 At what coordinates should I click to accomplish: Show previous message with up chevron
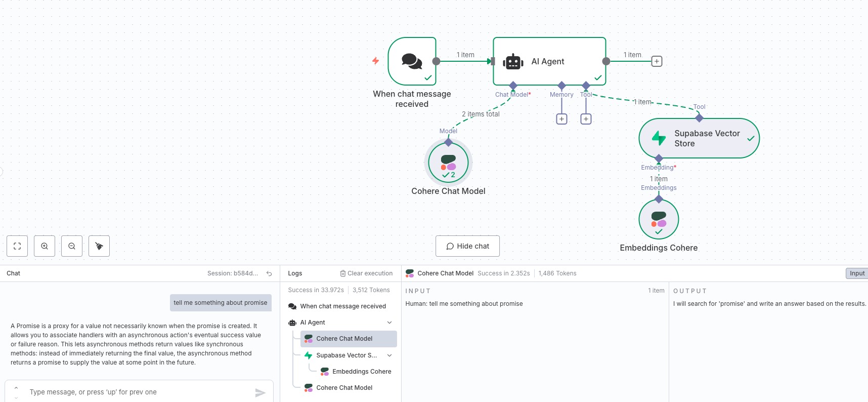[16, 388]
